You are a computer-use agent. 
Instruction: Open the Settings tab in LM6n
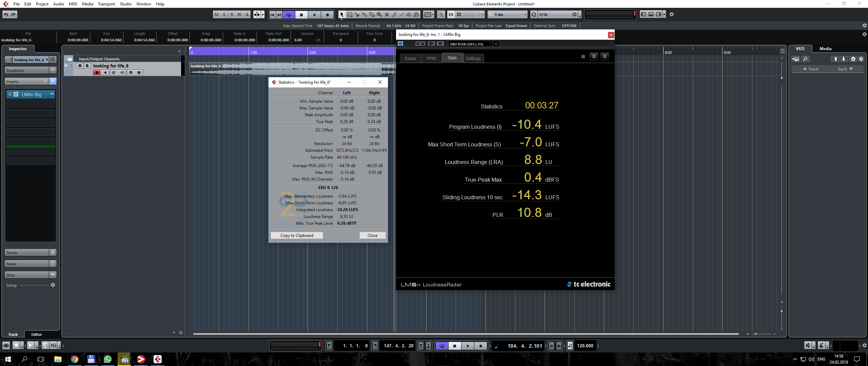point(473,58)
